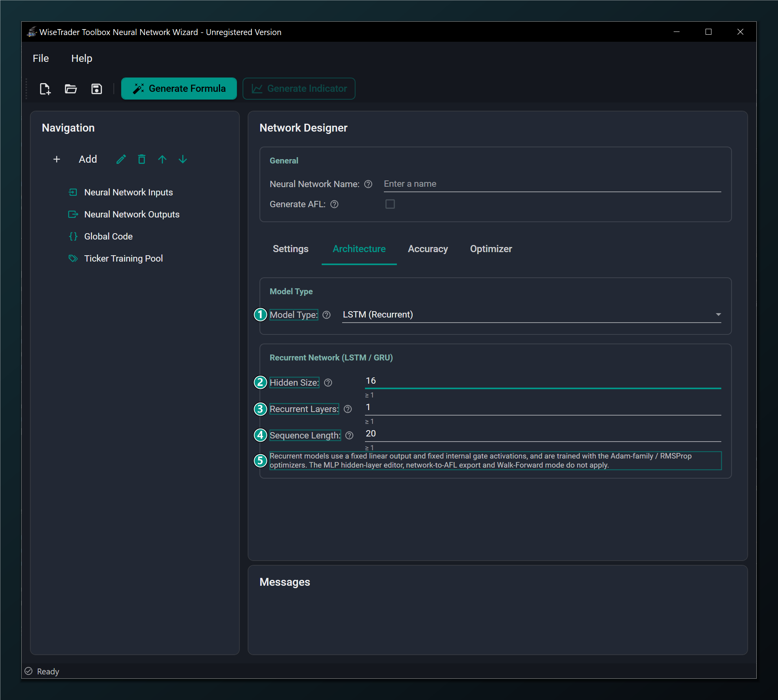Click the Ready status bar text
The height and width of the screenshot is (700, 778).
(48, 671)
